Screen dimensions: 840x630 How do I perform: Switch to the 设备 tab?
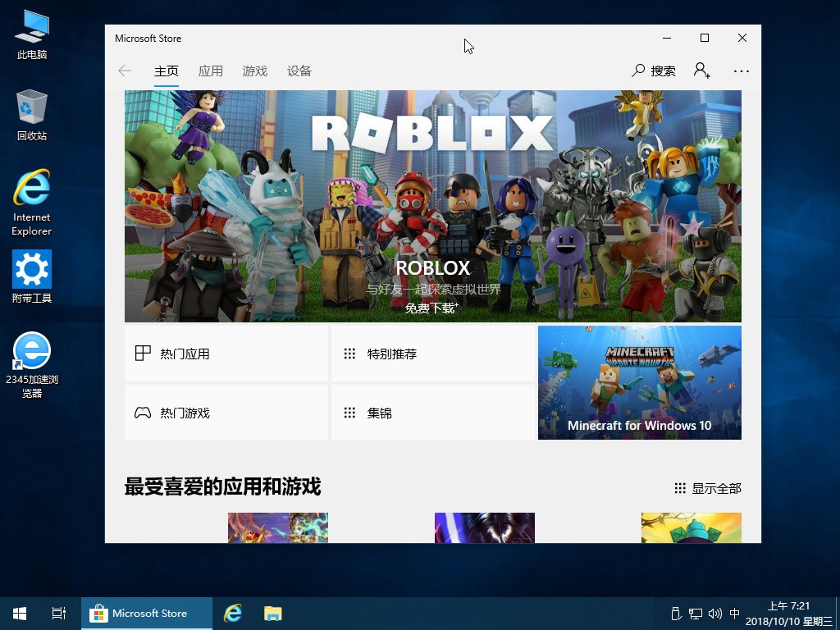point(299,71)
